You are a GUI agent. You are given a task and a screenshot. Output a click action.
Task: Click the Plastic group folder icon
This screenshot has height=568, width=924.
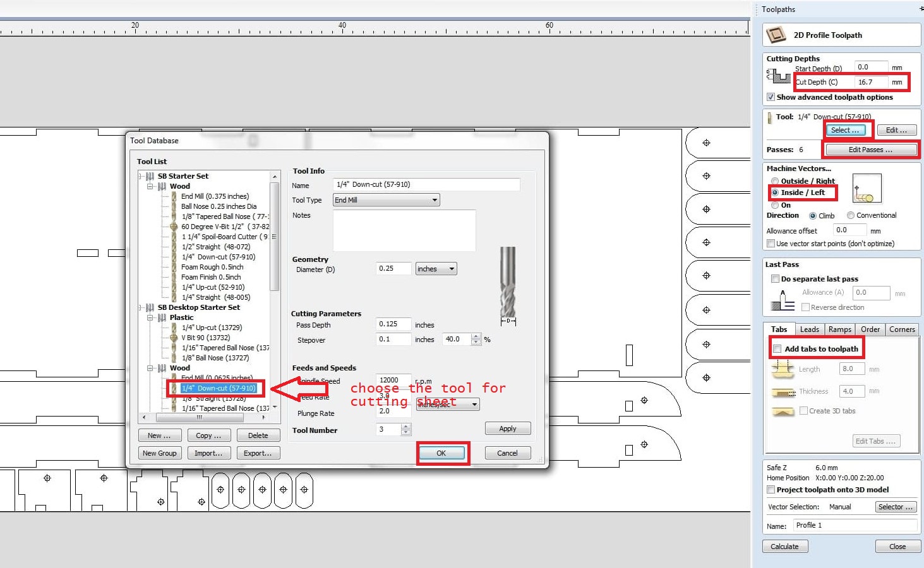(x=162, y=317)
